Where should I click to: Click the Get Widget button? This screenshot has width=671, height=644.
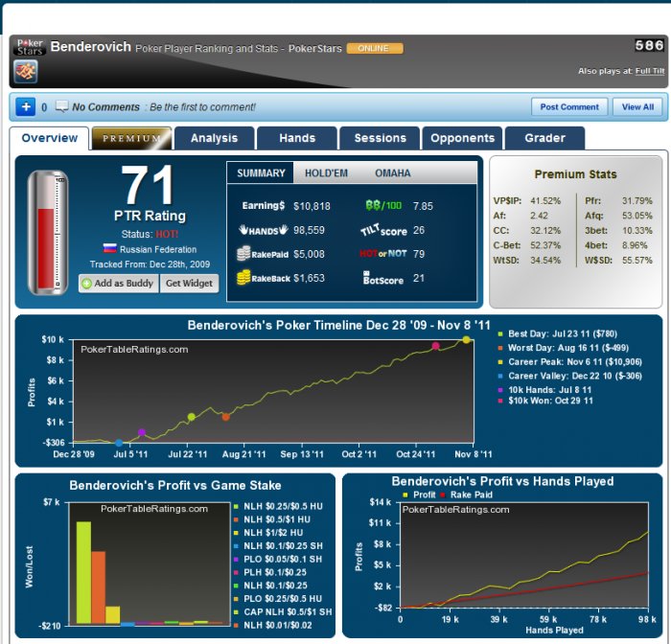click(x=189, y=284)
